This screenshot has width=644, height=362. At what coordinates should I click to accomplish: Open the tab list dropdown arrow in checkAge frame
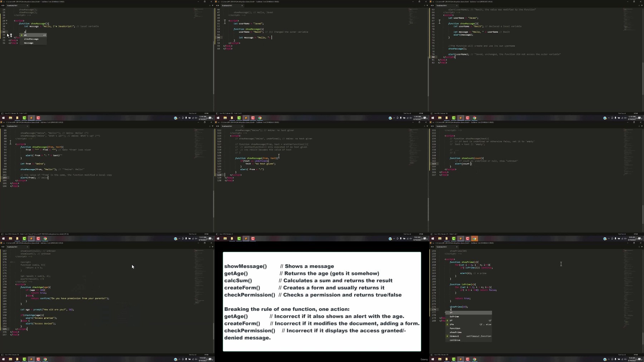(x=213, y=247)
